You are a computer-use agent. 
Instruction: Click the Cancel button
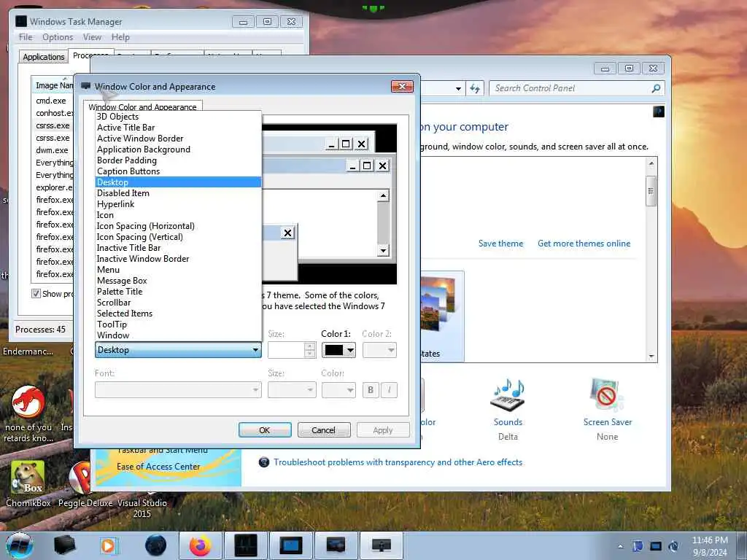pyautogui.click(x=324, y=430)
